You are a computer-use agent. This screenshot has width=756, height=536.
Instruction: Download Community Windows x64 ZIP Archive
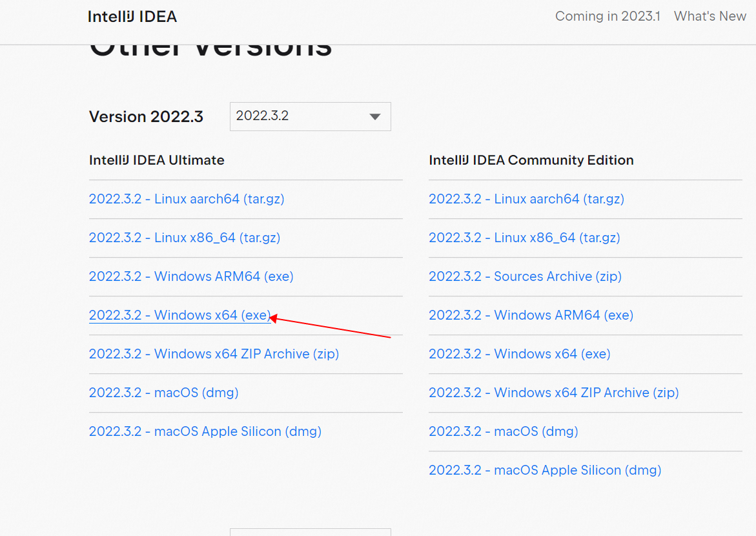(554, 393)
